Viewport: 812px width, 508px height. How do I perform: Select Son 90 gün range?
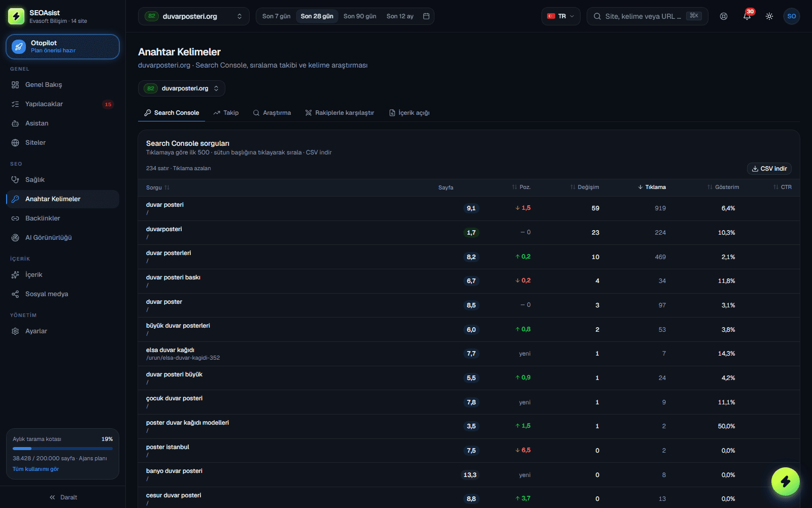(x=360, y=16)
